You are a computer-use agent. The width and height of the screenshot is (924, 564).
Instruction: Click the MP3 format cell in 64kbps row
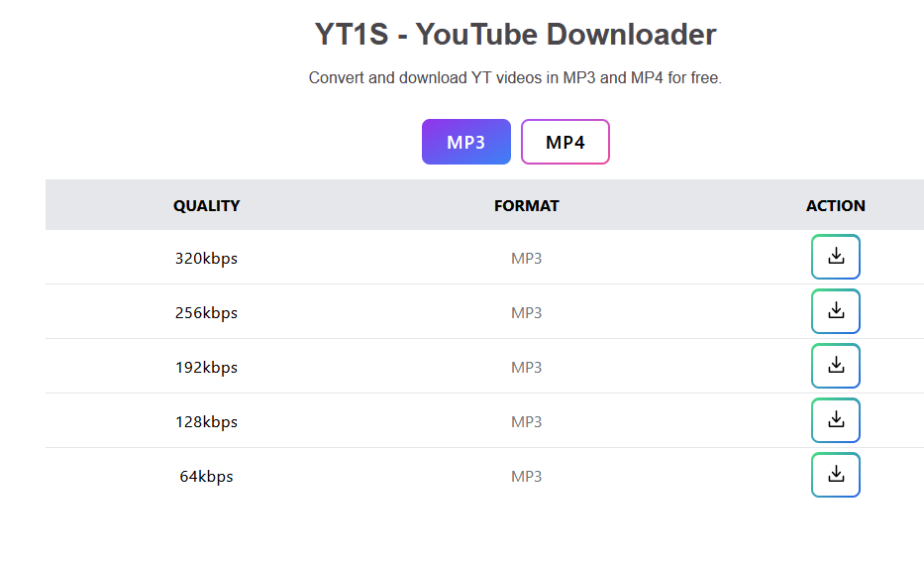point(526,476)
